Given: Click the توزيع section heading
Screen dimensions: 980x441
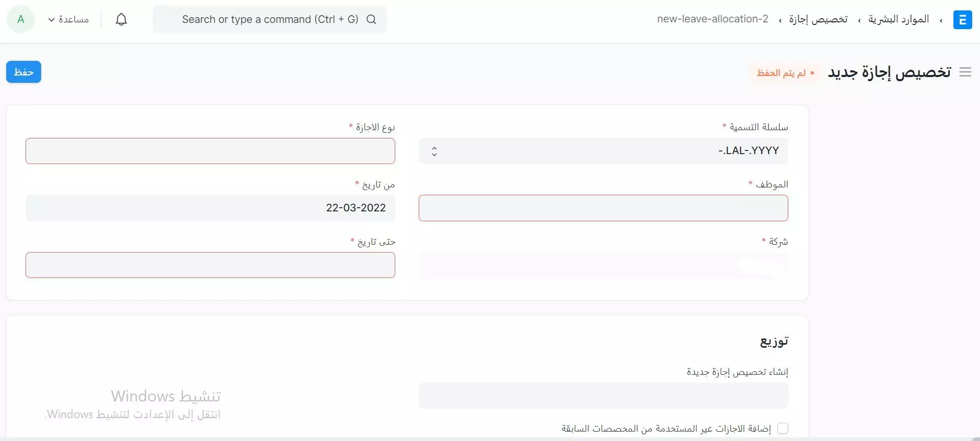Looking at the screenshot, I should click(774, 341).
